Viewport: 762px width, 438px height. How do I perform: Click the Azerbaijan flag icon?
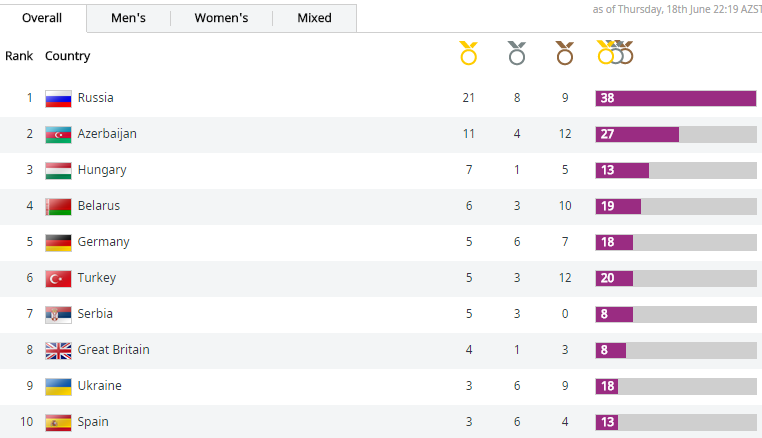[x=58, y=134]
